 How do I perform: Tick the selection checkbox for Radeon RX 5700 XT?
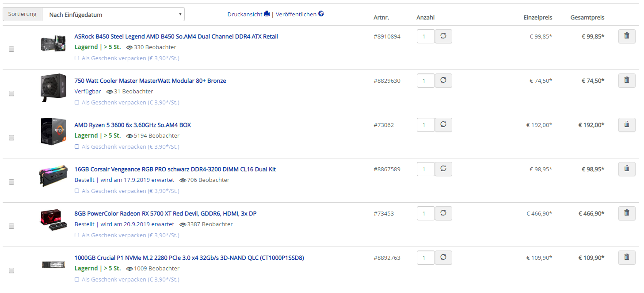click(11, 226)
